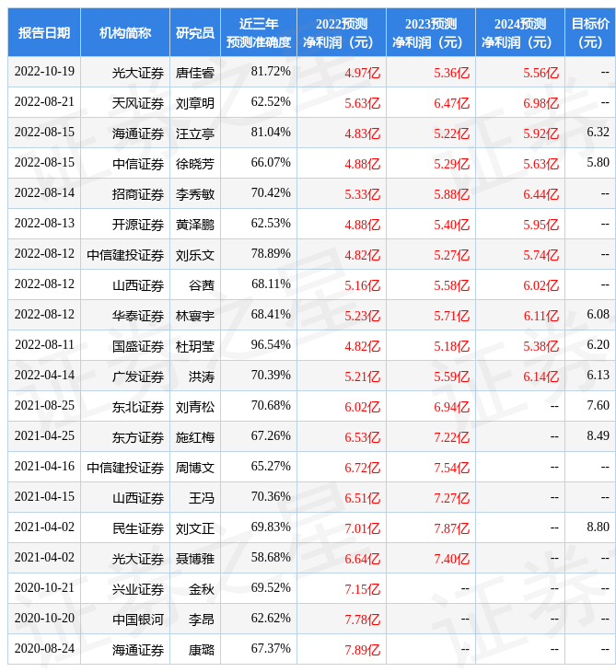
Task: Click accuracy value 81.72%
Action: (271, 72)
